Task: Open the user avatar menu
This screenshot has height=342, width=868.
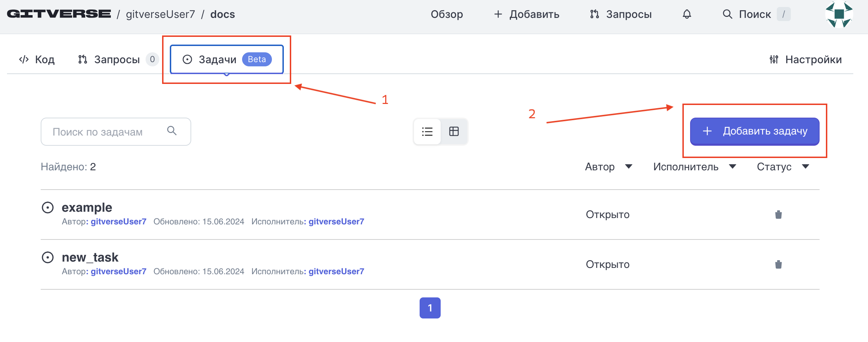Action: tap(839, 14)
